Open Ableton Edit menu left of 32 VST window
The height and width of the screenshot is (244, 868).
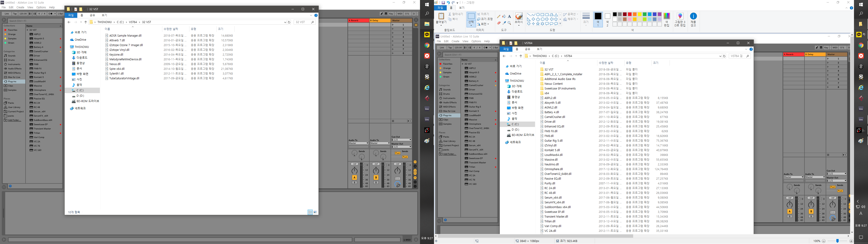[11, 7]
